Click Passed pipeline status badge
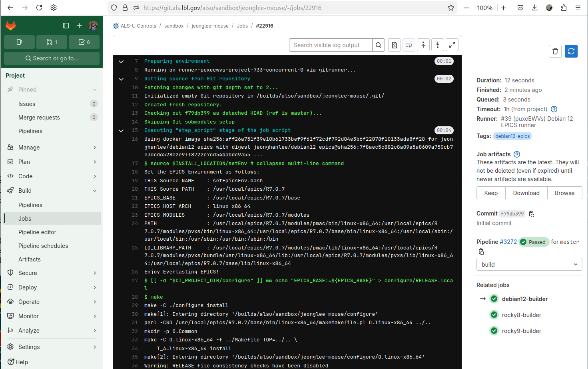Image resolution: width=588 pixels, height=369 pixels. pos(533,242)
